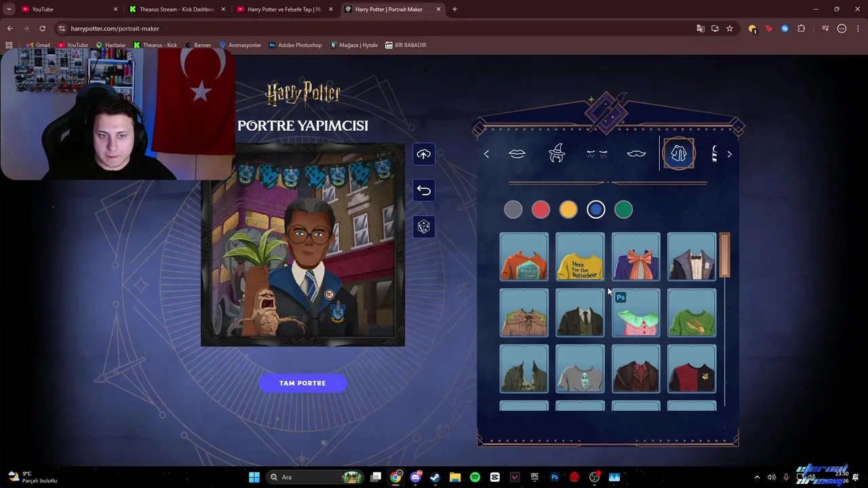Image resolution: width=868 pixels, height=488 pixels.
Task: Open Discord from the taskbar
Action: 415,477
